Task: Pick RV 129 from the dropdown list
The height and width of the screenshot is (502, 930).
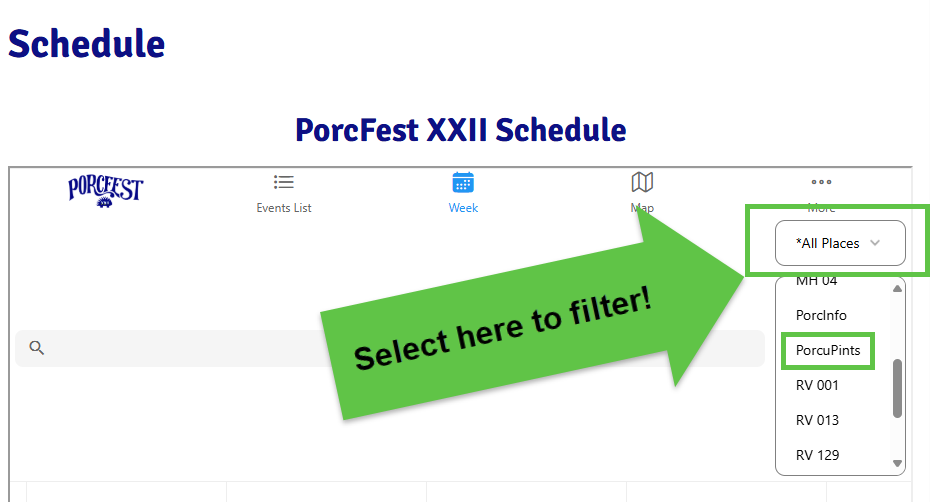Action: tap(817, 456)
